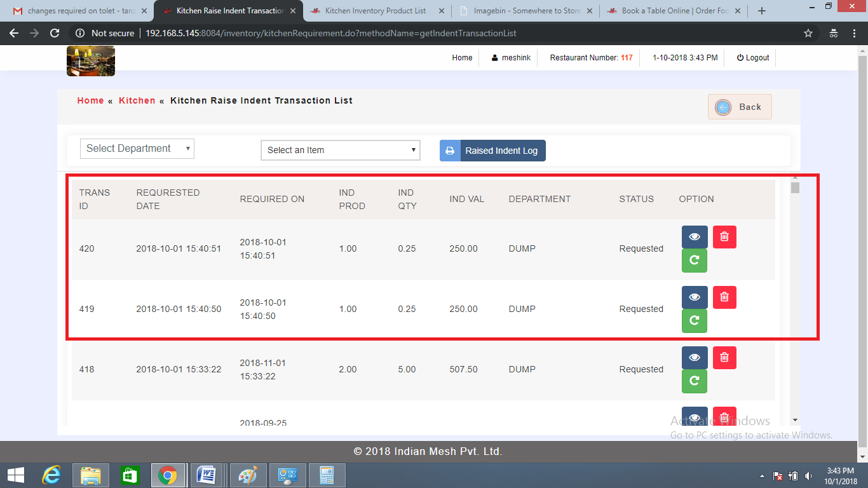Click green refresh button for transaction 419
This screenshot has width=868, height=488.
tap(695, 321)
